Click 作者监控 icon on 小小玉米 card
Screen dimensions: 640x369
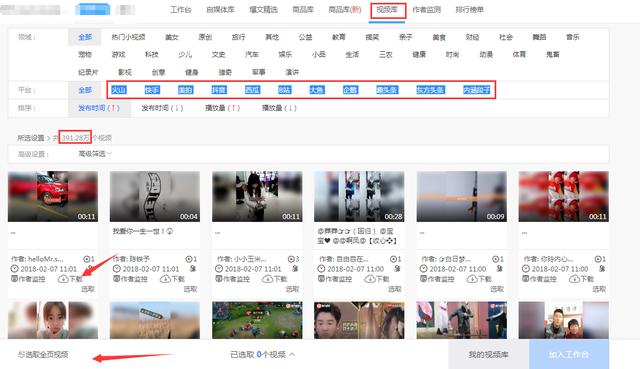tap(219, 279)
